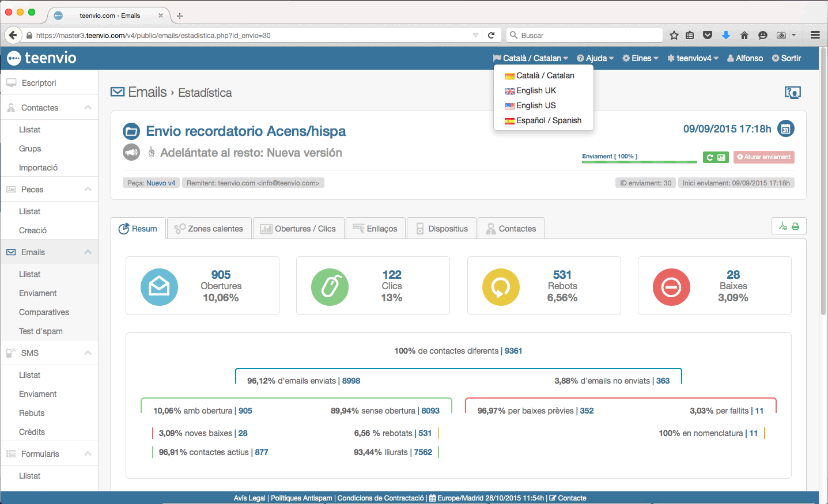
Task: Select English UK from the language menu
Action: coord(536,90)
